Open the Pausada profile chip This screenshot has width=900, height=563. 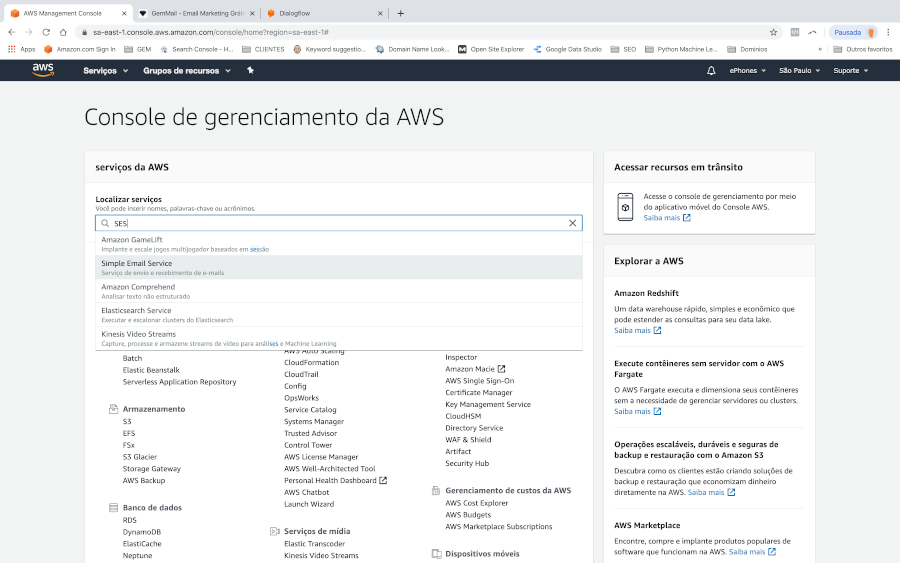pos(854,32)
